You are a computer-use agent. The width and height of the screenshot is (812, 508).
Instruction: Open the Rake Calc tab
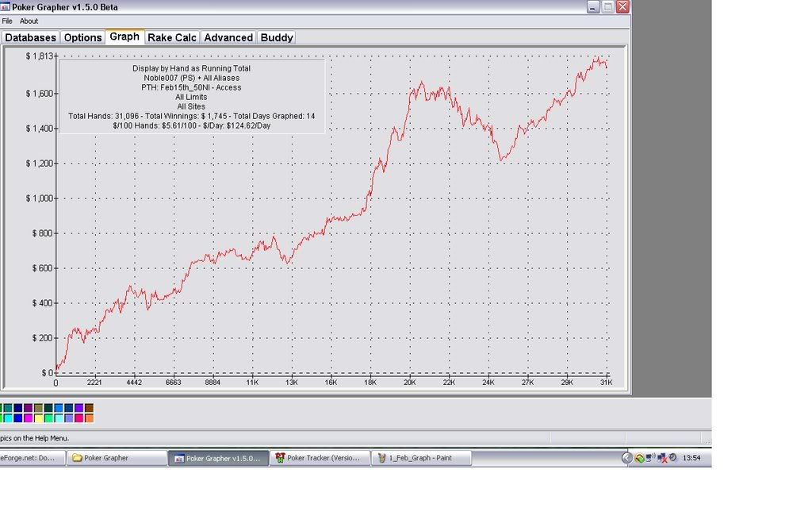tap(172, 37)
